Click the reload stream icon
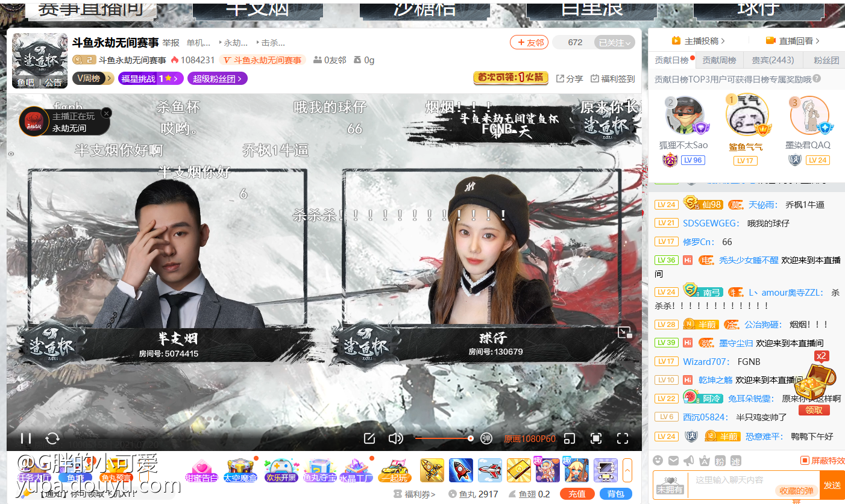This screenshot has width=845, height=504. (x=52, y=438)
